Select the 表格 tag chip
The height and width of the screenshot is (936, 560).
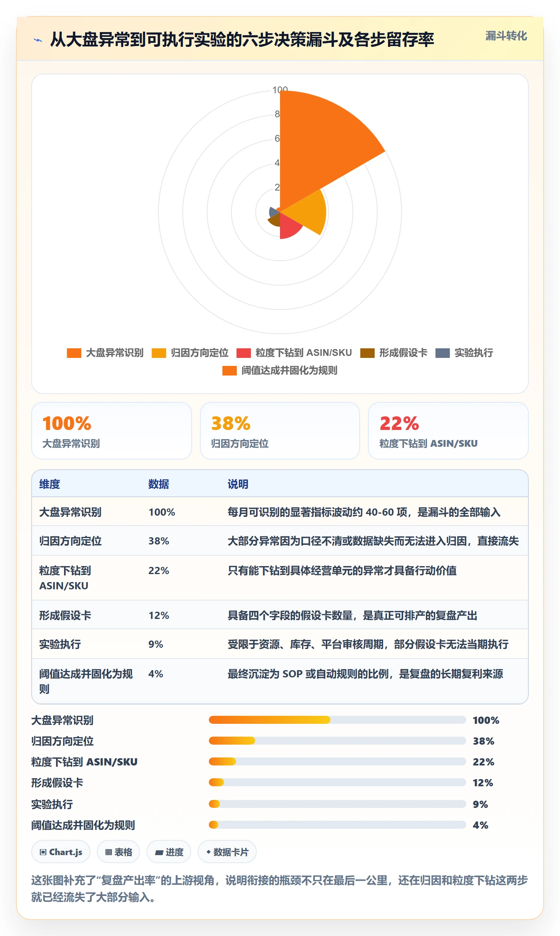pos(118,852)
